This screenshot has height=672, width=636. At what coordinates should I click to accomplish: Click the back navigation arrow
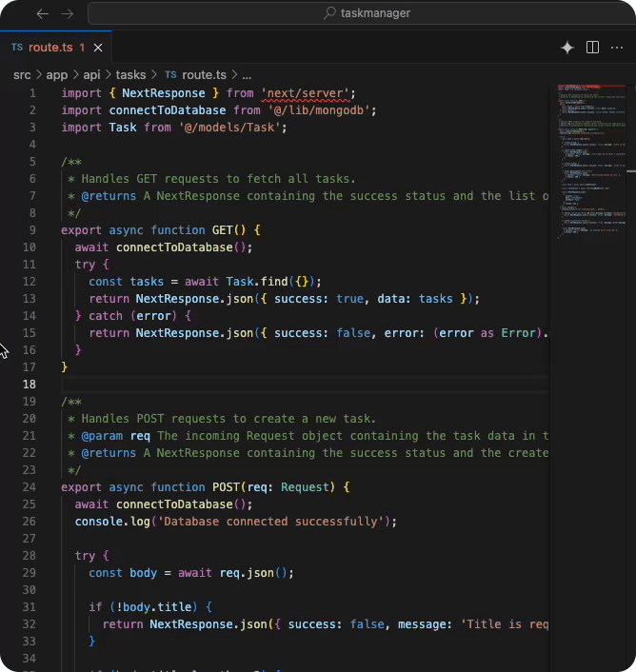pyautogui.click(x=42, y=13)
